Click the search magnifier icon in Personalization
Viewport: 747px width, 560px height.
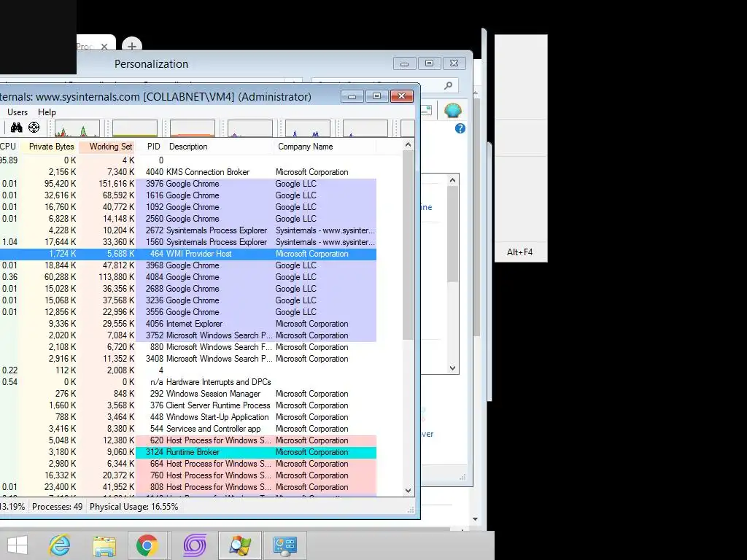point(448,85)
